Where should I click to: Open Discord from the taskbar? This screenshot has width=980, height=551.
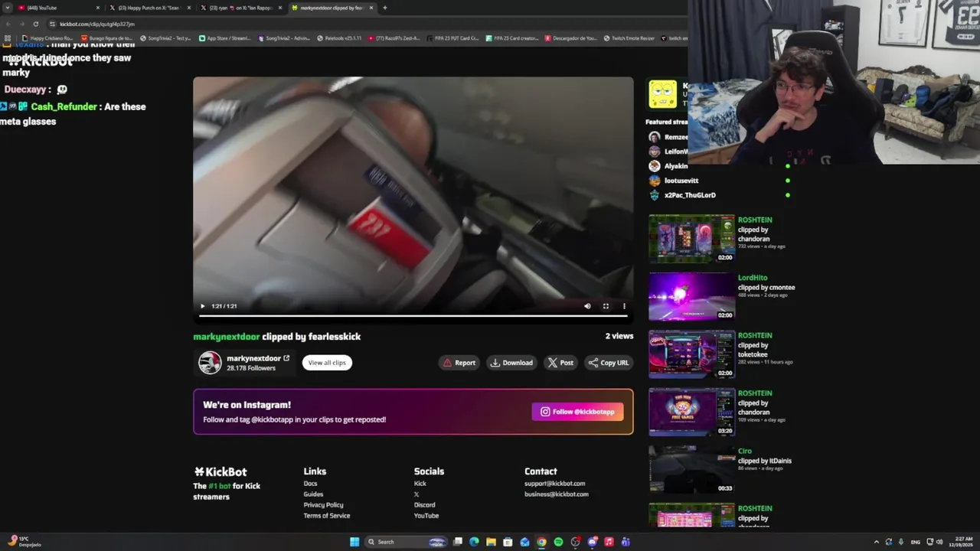pos(592,542)
